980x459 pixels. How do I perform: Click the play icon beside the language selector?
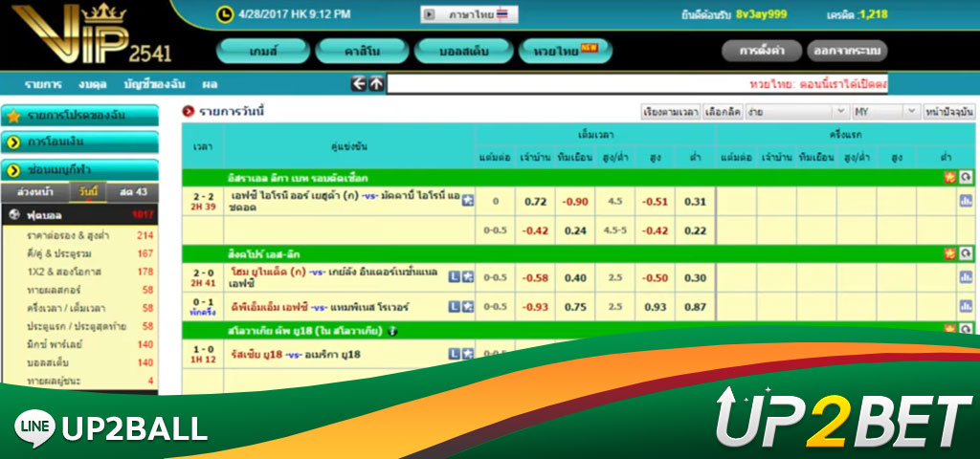[430, 14]
